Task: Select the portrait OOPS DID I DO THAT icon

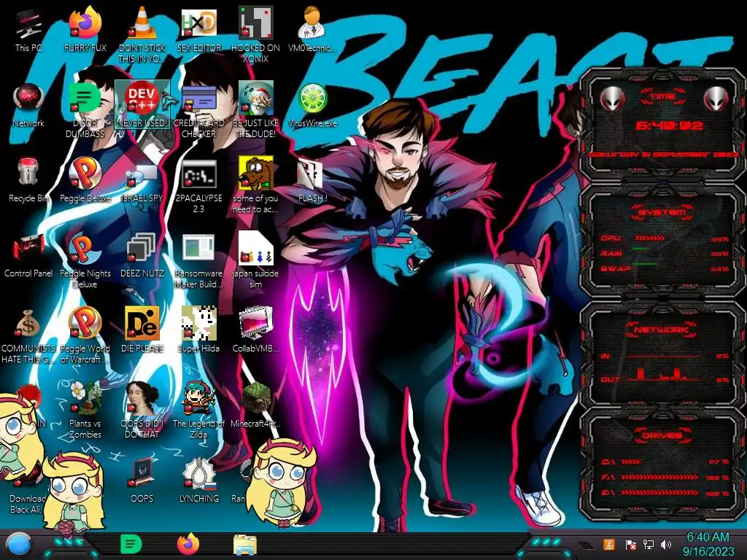Action: pos(142,410)
